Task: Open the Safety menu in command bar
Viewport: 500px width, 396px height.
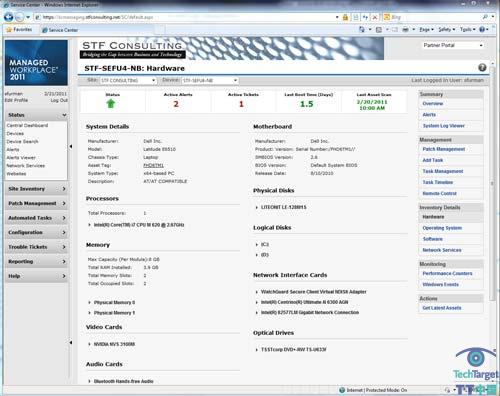Action: [446, 30]
